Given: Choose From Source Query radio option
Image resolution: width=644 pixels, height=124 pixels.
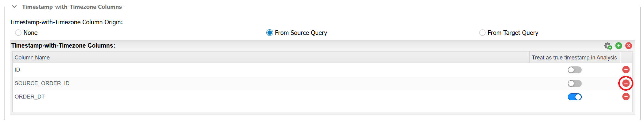Looking at the screenshot, I should pyautogui.click(x=269, y=33).
